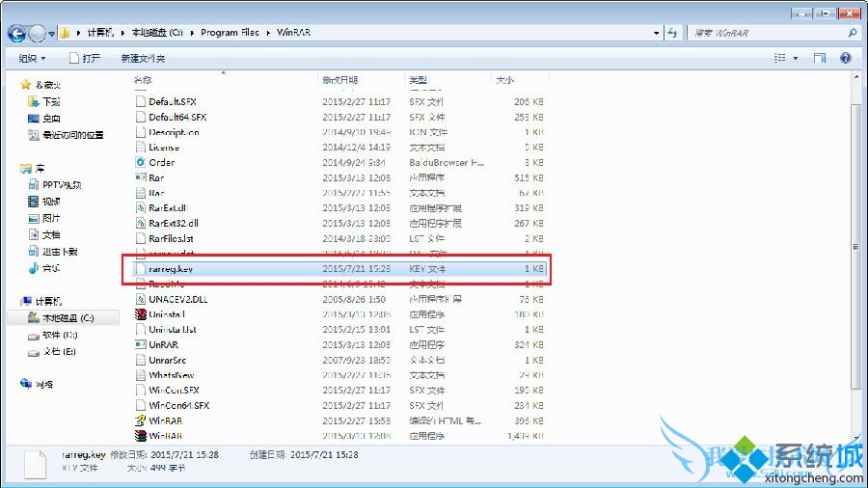Select Program Files in the address path
The height and width of the screenshot is (488, 868).
pos(230,33)
